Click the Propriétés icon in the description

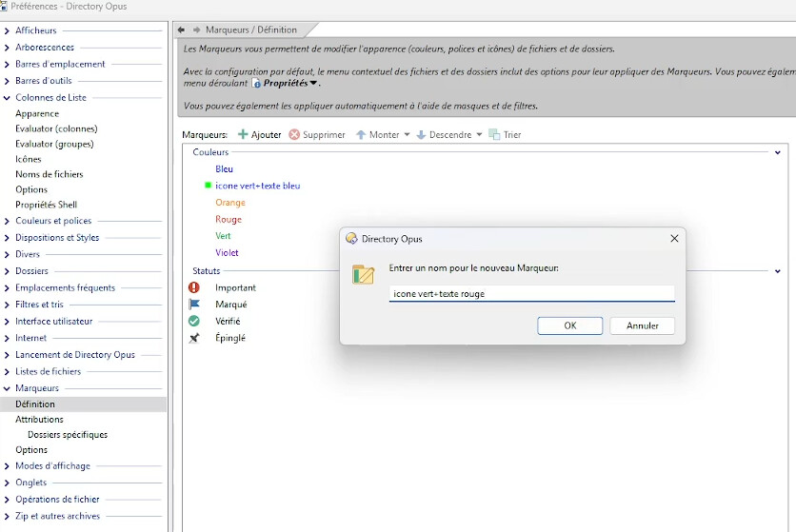[x=256, y=83]
